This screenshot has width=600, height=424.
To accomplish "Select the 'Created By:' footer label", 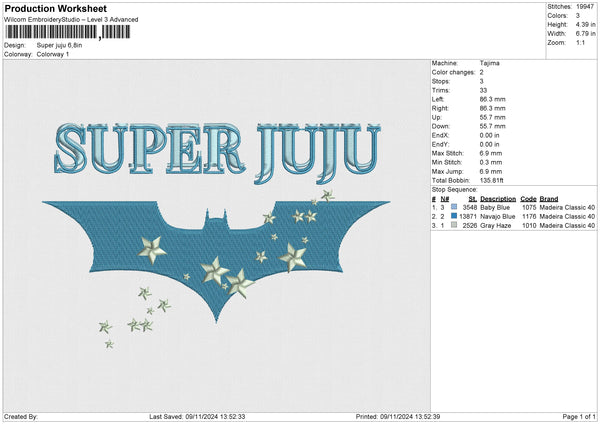I will point(21,417).
